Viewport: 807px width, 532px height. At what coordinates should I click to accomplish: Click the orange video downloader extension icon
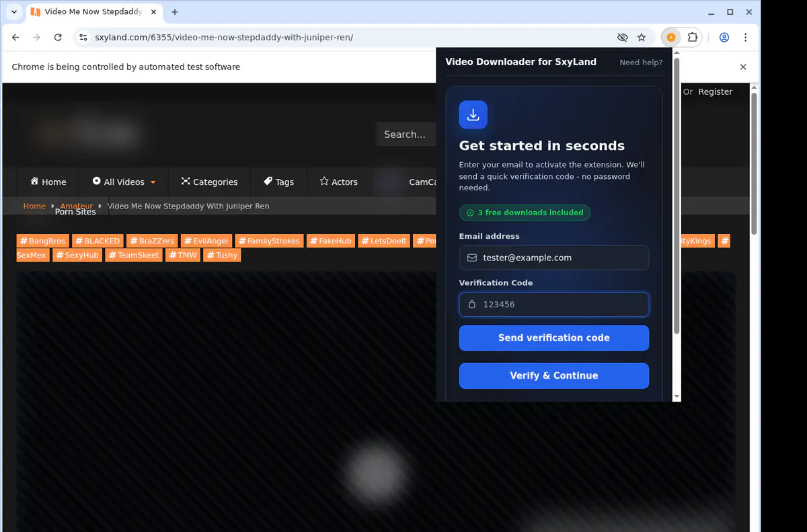pyautogui.click(x=671, y=38)
